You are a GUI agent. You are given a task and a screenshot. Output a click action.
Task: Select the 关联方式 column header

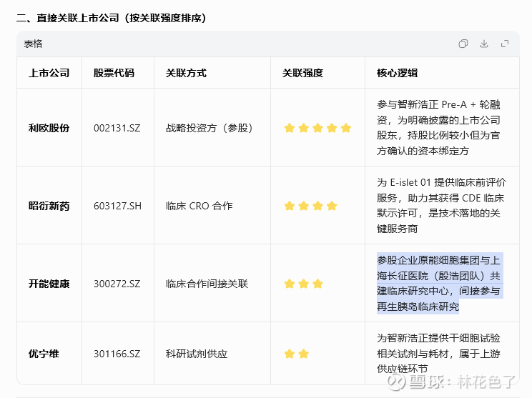[186, 73]
